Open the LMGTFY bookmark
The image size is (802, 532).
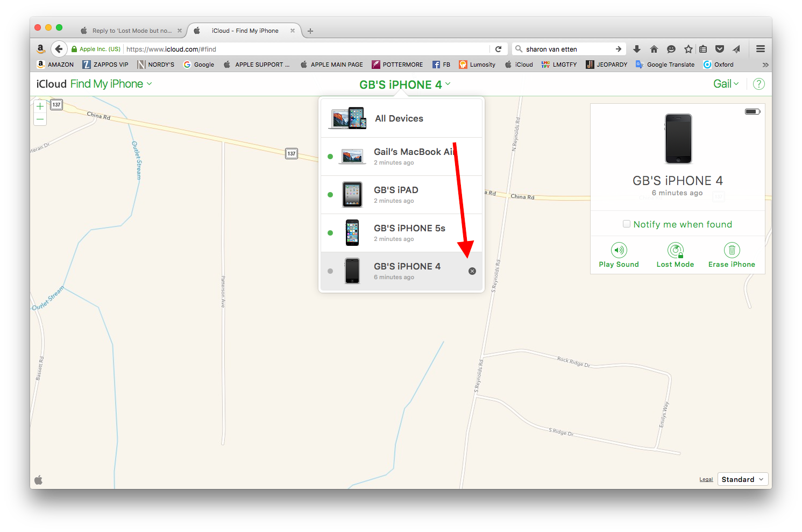point(559,65)
